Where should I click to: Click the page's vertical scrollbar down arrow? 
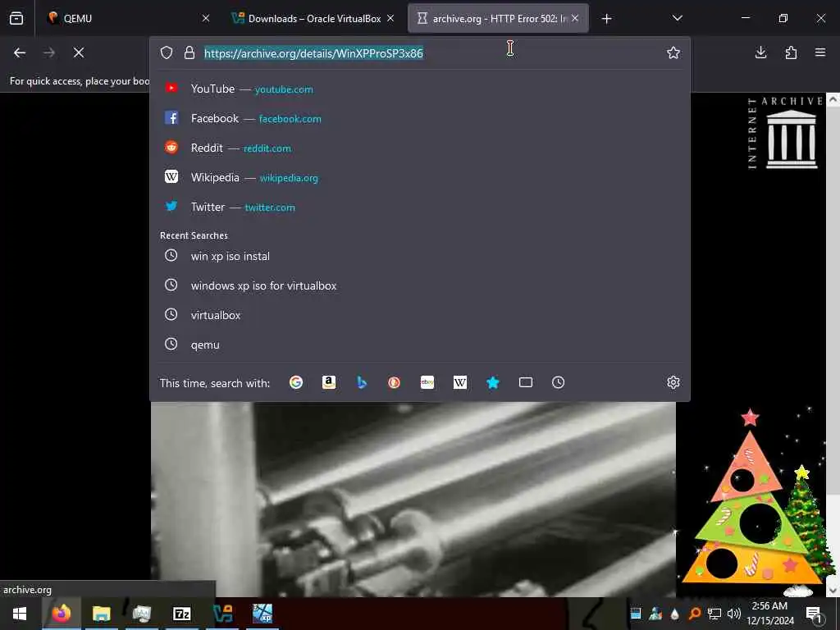833,590
